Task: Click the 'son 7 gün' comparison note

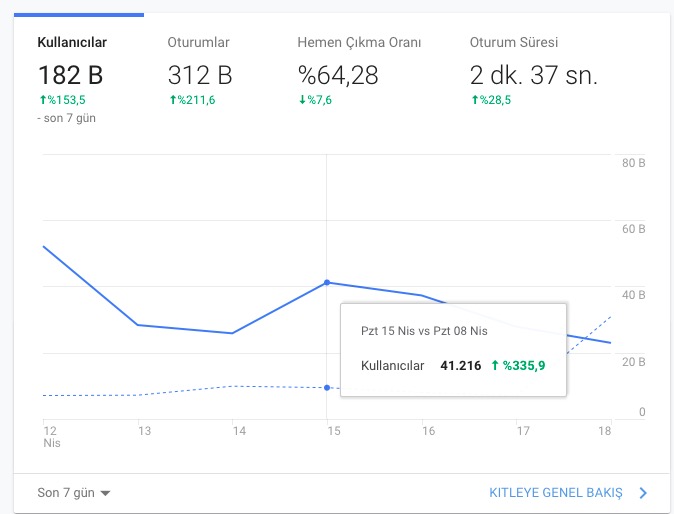Action: point(67,118)
